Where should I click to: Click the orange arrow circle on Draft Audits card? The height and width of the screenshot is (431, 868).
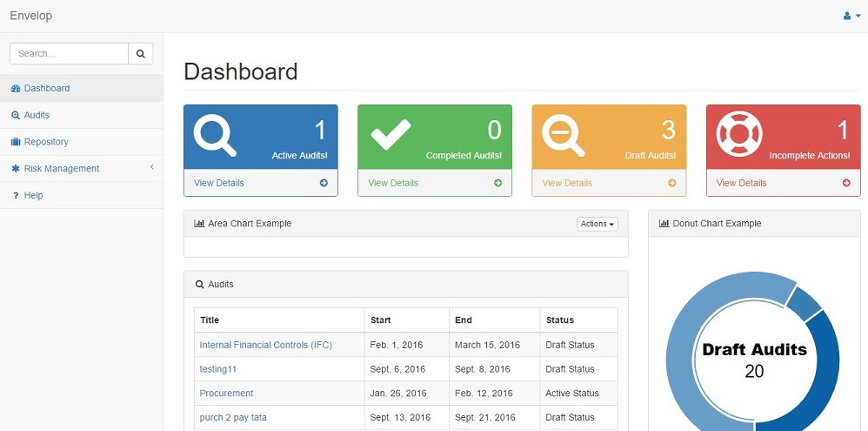click(x=672, y=183)
